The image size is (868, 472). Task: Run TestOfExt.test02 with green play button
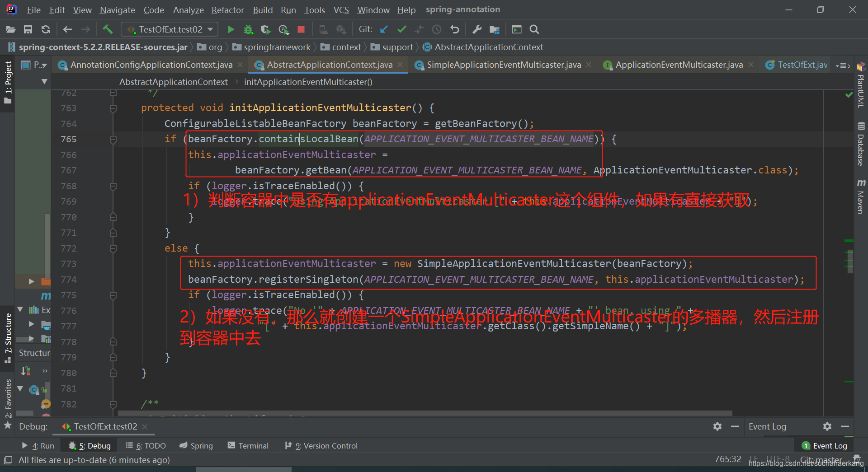click(231, 29)
